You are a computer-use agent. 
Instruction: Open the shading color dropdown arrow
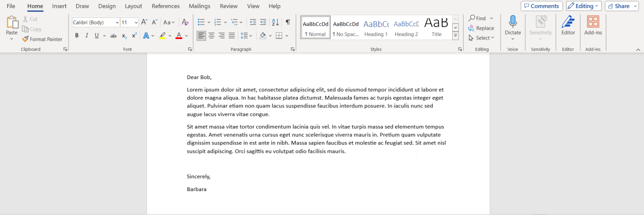point(270,35)
